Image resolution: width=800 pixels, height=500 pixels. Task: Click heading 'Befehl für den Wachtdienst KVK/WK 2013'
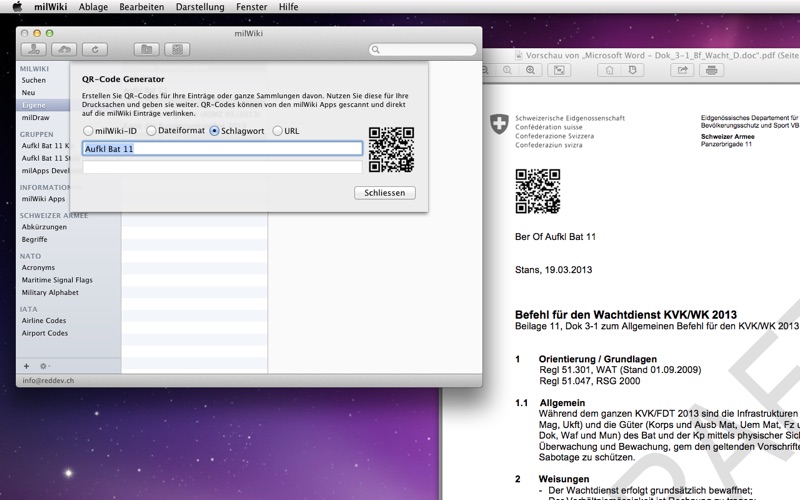click(x=626, y=314)
